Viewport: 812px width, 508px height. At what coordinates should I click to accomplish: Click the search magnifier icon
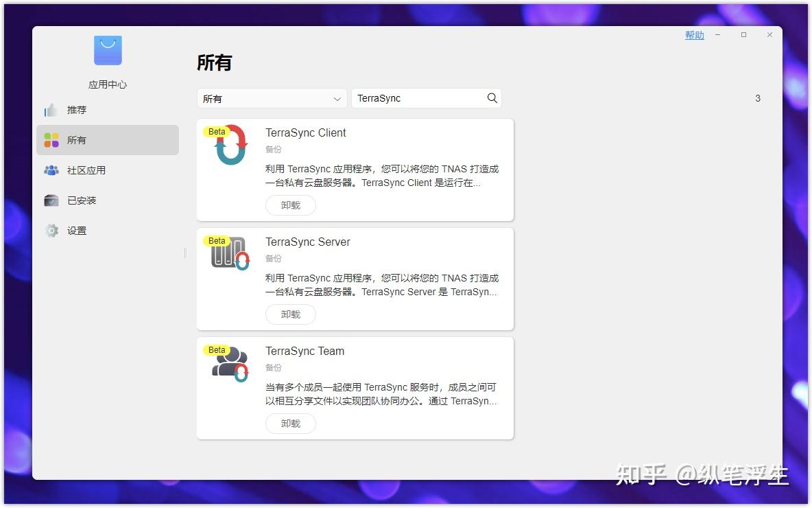coord(492,98)
